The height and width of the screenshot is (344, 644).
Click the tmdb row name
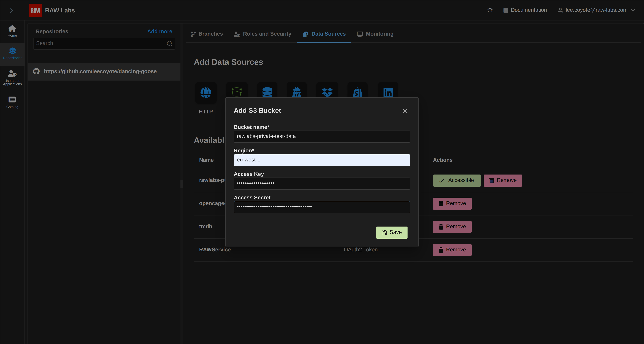[x=205, y=226]
